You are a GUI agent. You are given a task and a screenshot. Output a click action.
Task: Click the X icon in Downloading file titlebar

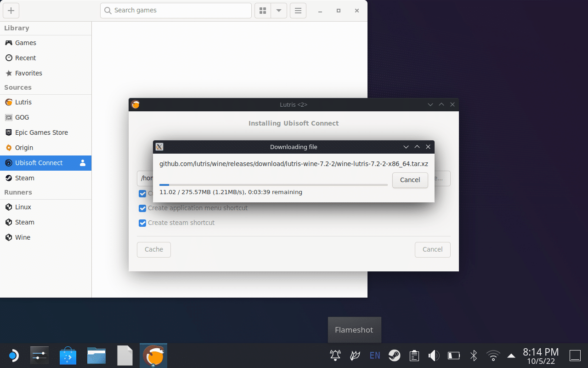(159, 147)
